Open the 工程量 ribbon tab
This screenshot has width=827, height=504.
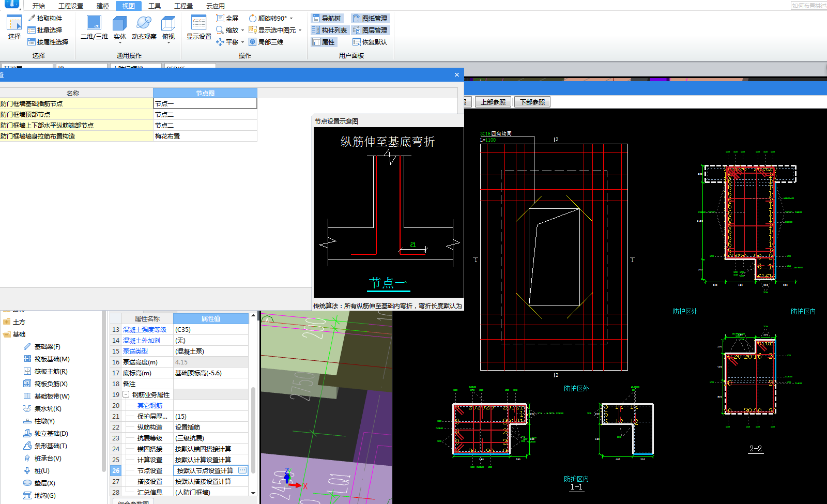point(183,6)
